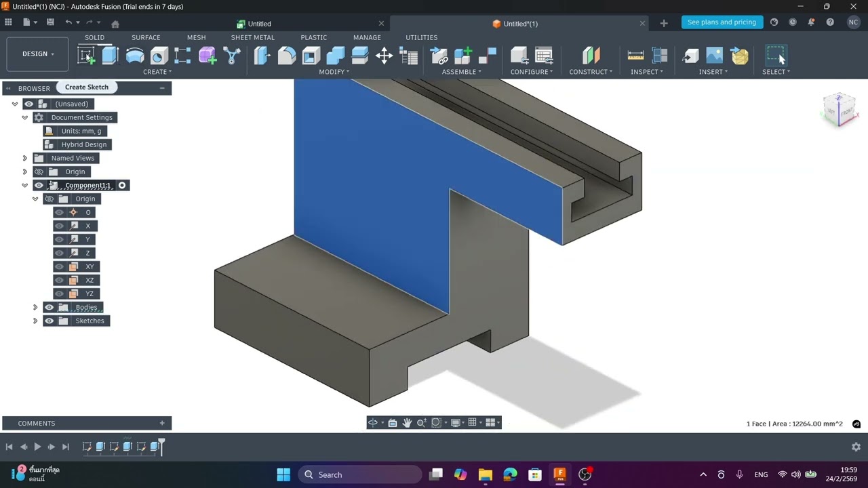The height and width of the screenshot is (488, 868).
Task: Open the CREATE menu dropdown
Action: (x=157, y=72)
